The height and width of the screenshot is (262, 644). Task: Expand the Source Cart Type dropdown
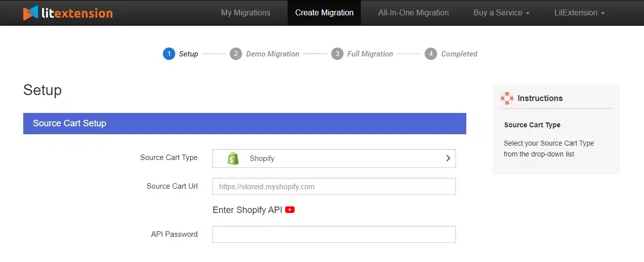tap(334, 158)
